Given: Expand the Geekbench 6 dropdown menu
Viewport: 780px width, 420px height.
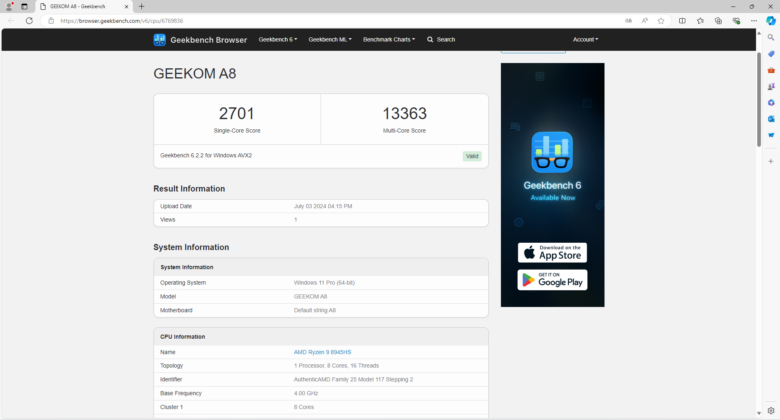Looking at the screenshot, I should [x=278, y=39].
